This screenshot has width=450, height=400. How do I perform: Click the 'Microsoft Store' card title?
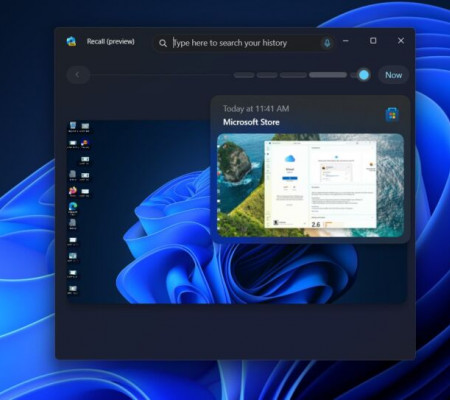click(x=251, y=122)
